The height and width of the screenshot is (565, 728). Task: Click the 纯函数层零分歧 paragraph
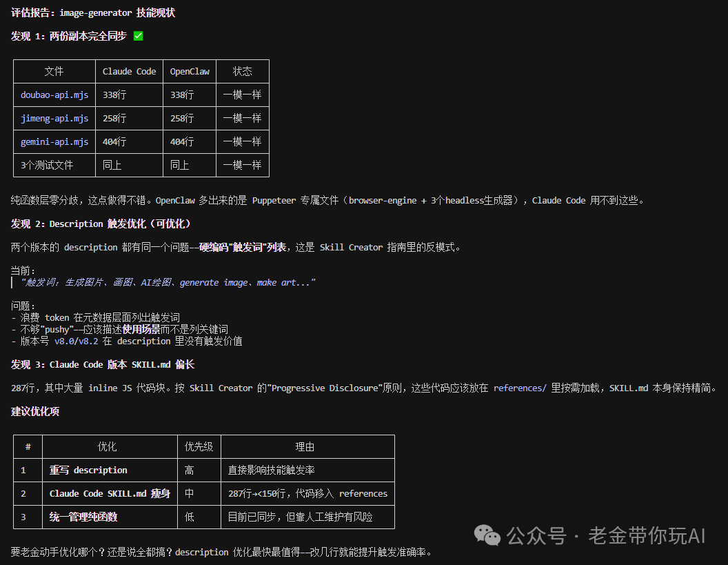(327, 200)
